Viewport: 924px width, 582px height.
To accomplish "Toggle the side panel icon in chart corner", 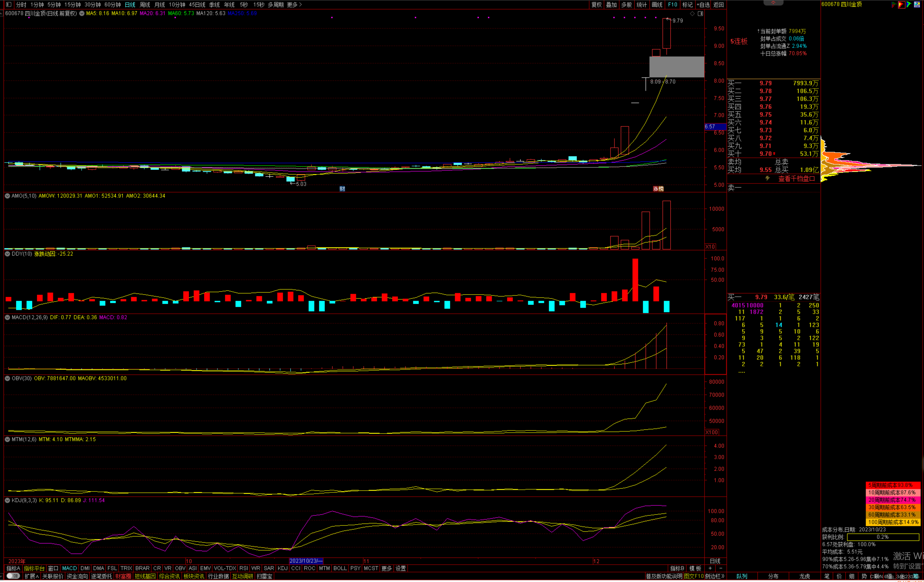I will 700,13.
